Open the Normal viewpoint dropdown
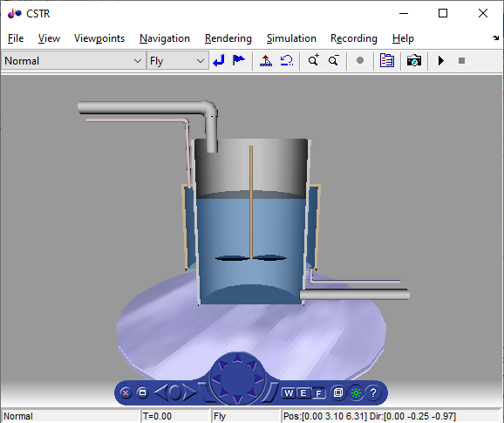 pos(73,60)
